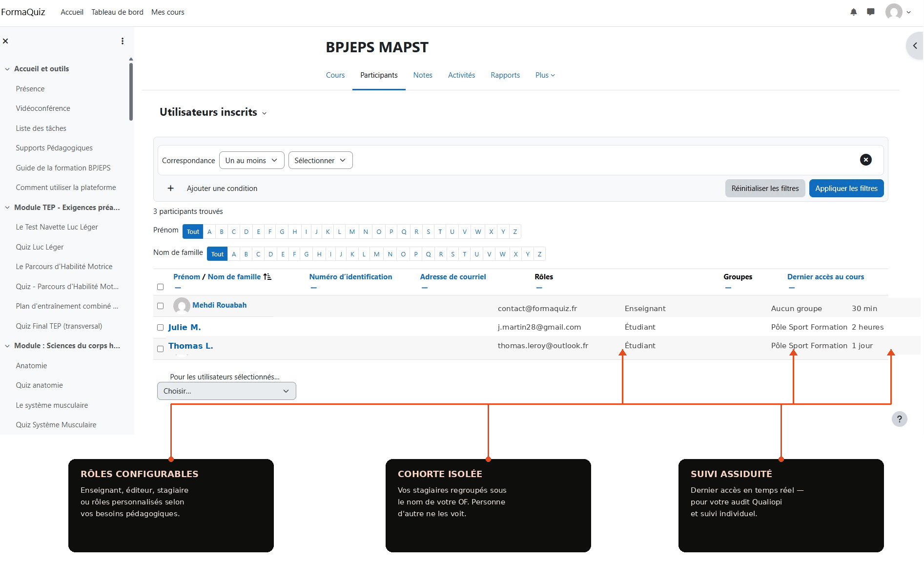Open the notifications bell

pyautogui.click(x=853, y=12)
